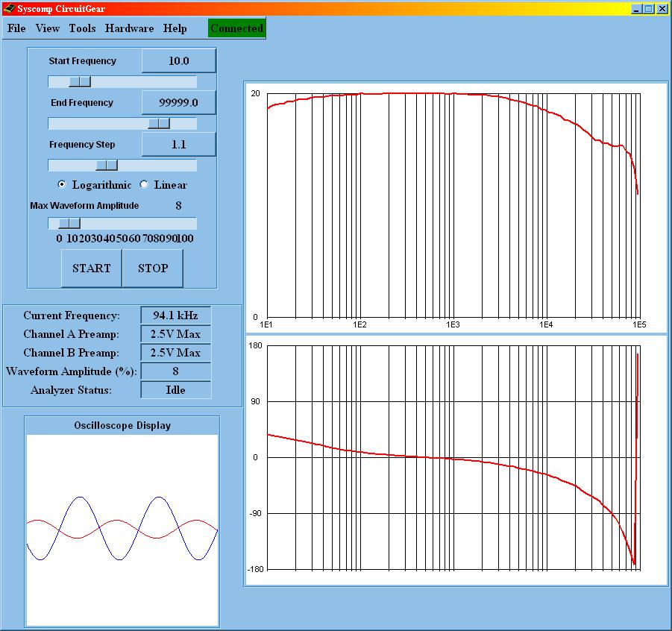The width and height of the screenshot is (672, 631).
Task: Click the Max Waveform Amplitude slider handle
Action: [69, 223]
